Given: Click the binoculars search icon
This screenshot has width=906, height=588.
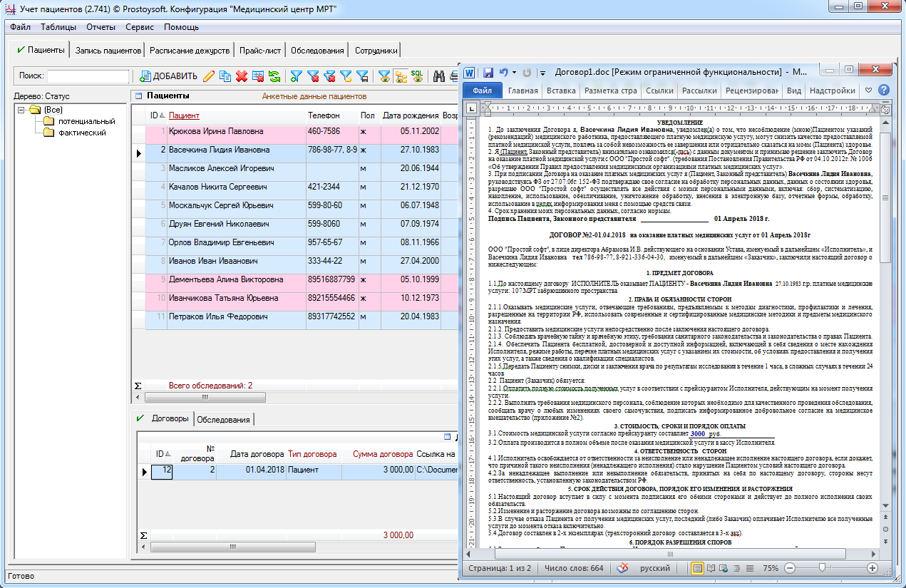Looking at the screenshot, I should pos(438,76).
